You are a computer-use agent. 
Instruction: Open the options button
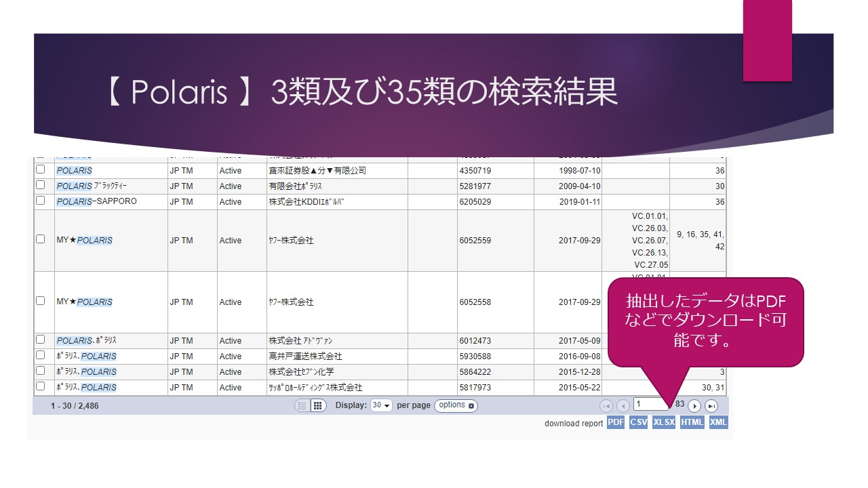coord(456,405)
